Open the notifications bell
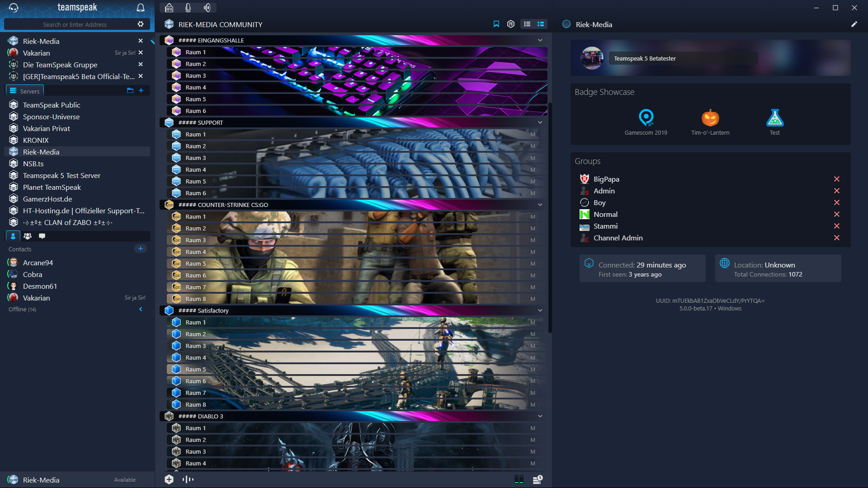This screenshot has height=488, width=868. click(141, 8)
